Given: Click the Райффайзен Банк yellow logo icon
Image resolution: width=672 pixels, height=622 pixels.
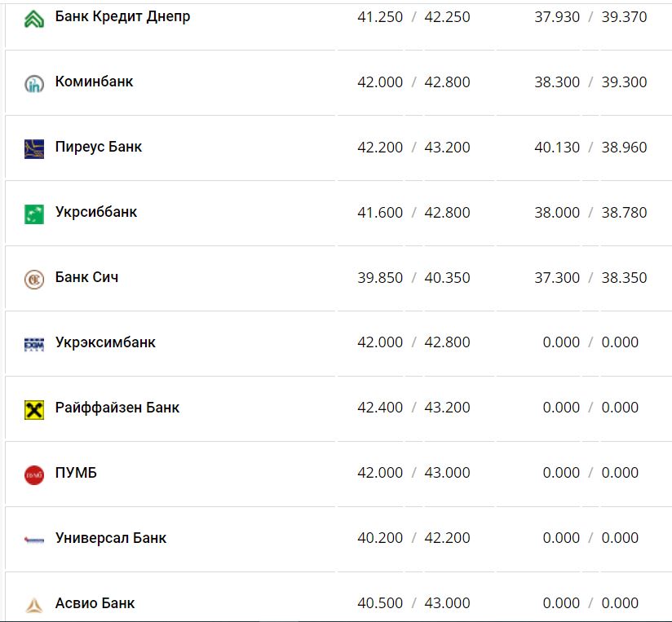Looking at the screenshot, I should point(33,409).
